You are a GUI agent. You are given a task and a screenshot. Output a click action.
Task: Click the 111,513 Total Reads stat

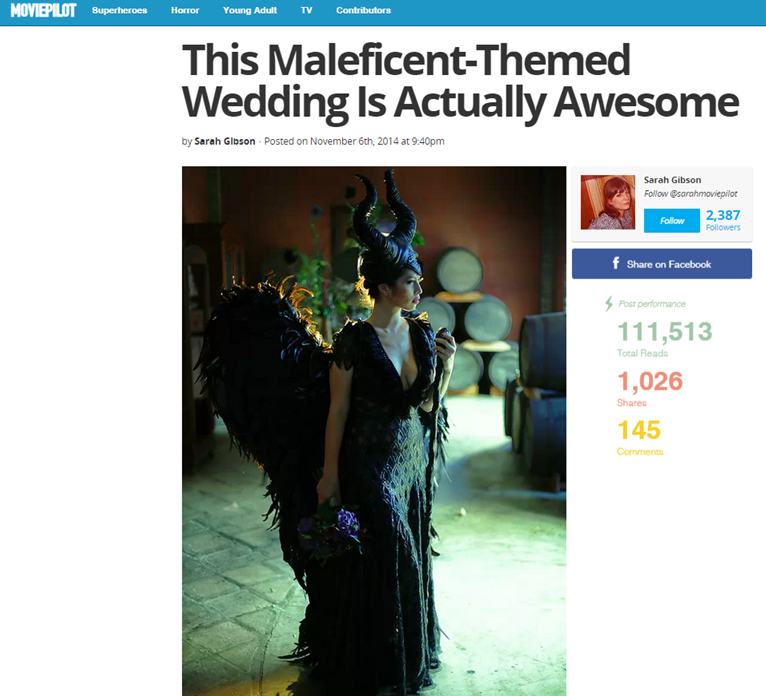664,339
